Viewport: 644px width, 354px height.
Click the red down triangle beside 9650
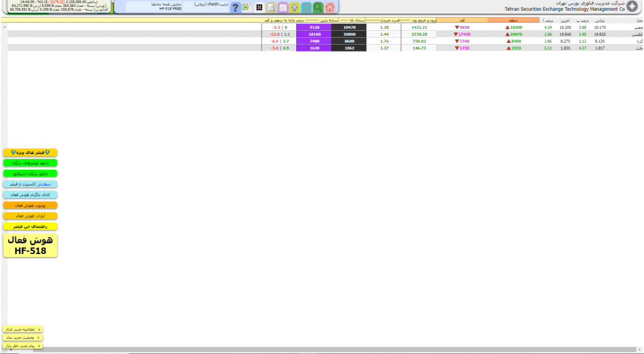point(457,28)
